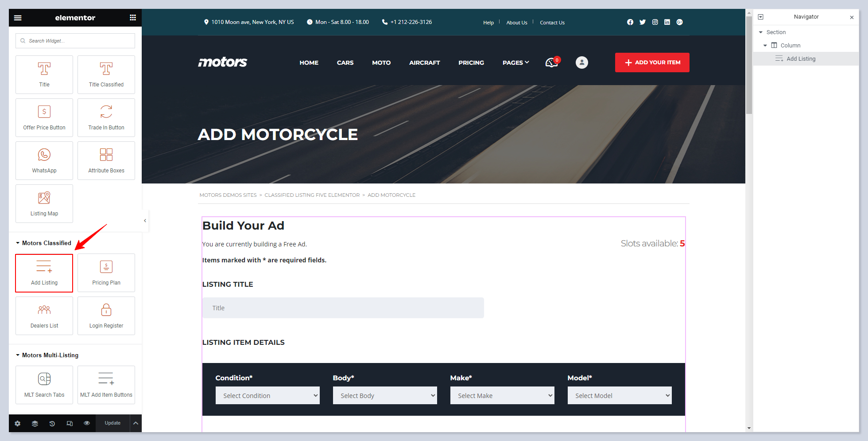Open the widgets grid panel icon
Image resolution: width=868 pixels, height=441 pixels.
coord(132,18)
